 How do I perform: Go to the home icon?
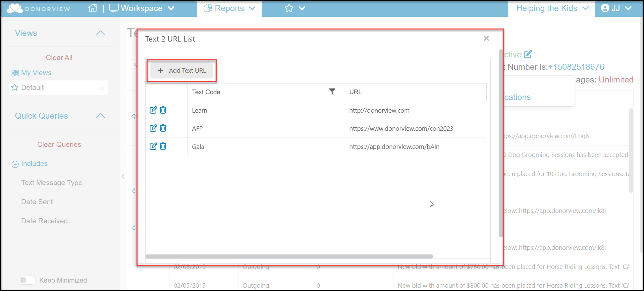pyautogui.click(x=93, y=8)
